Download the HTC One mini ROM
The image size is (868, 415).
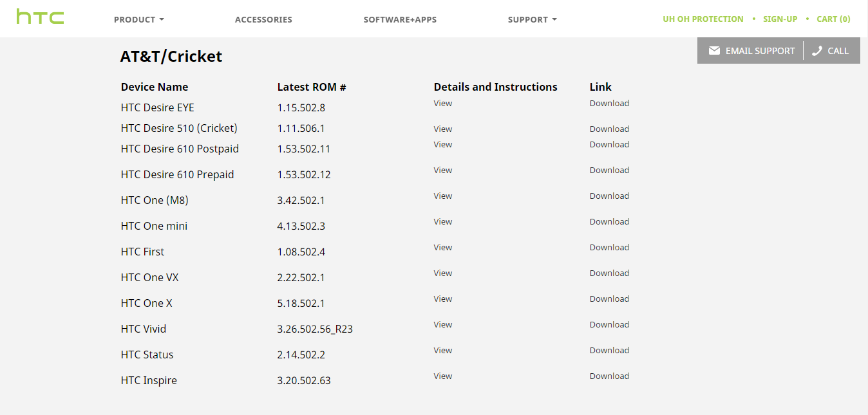point(609,221)
